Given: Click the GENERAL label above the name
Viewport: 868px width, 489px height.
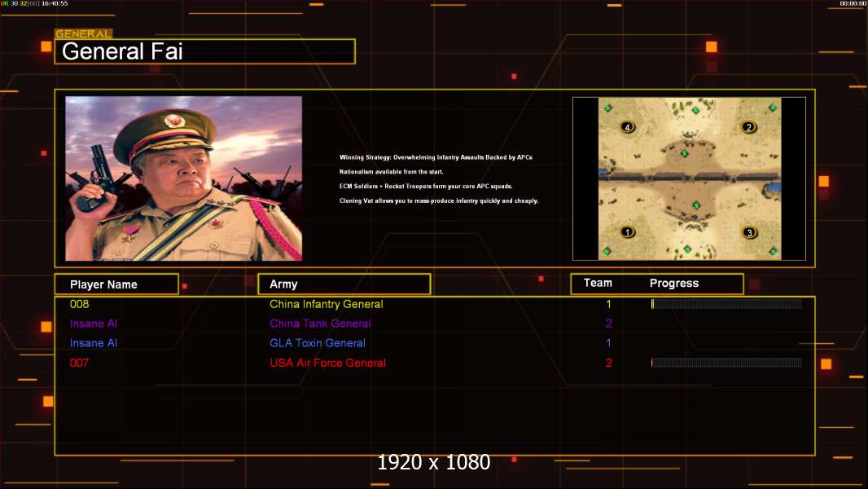Looking at the screenshot, I should 84,33.
